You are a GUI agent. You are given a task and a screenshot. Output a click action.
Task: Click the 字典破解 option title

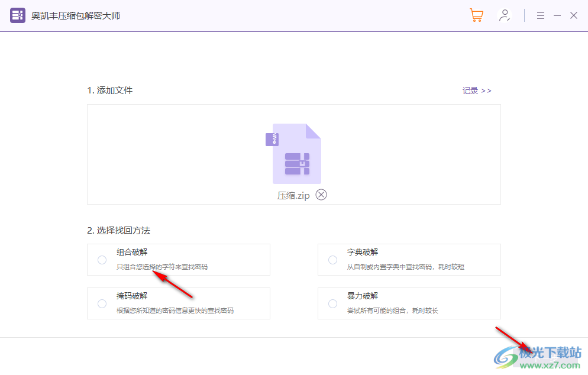(x=363, y=253)
